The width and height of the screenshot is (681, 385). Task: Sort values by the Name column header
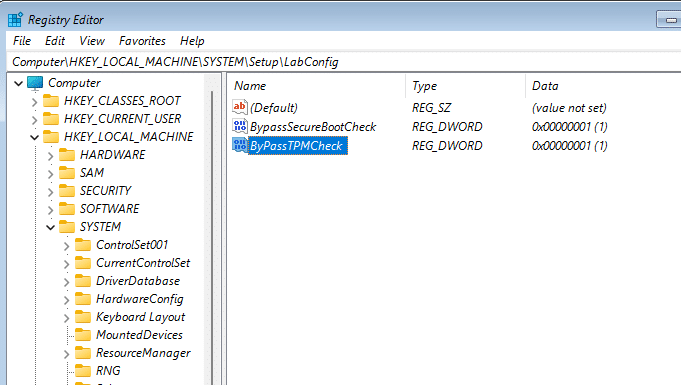click(x=317, y=86)
